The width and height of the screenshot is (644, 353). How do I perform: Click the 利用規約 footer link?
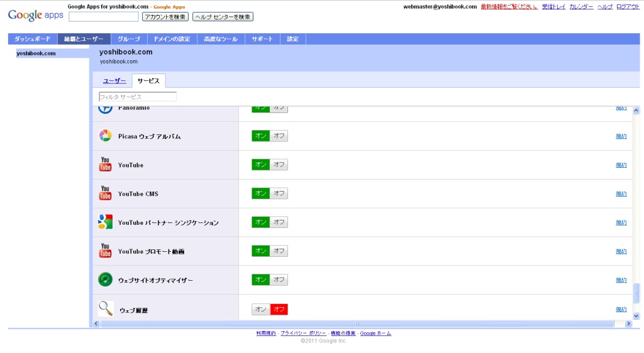click(x=266, y=334)
